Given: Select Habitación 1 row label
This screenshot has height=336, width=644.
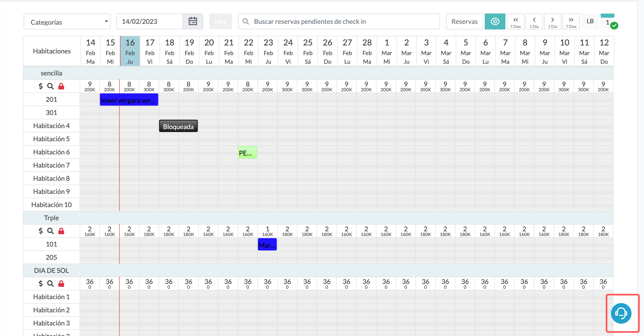Looking at the screenshot, I should (51, 297).
